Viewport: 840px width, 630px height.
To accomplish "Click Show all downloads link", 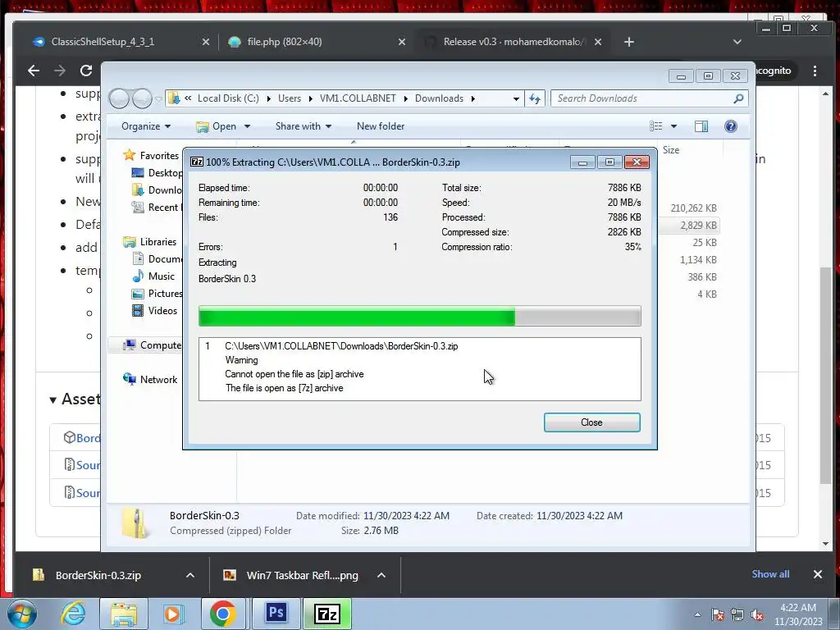I will tap(770, 573).
